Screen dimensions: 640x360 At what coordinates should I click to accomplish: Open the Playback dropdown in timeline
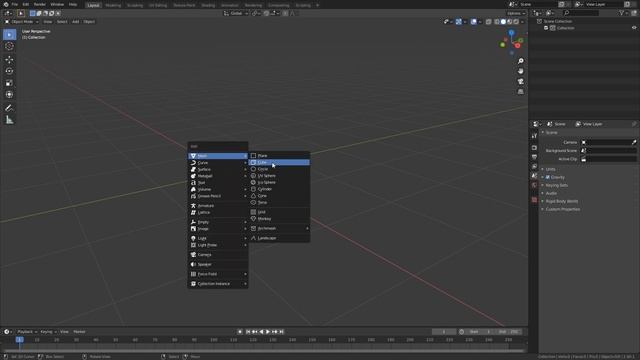(27, 332)
